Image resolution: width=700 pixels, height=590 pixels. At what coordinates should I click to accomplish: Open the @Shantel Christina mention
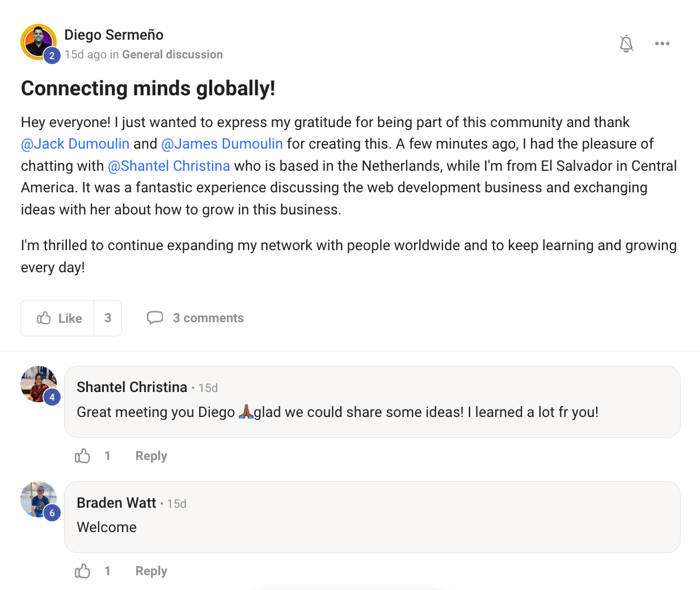click(169, 166)
